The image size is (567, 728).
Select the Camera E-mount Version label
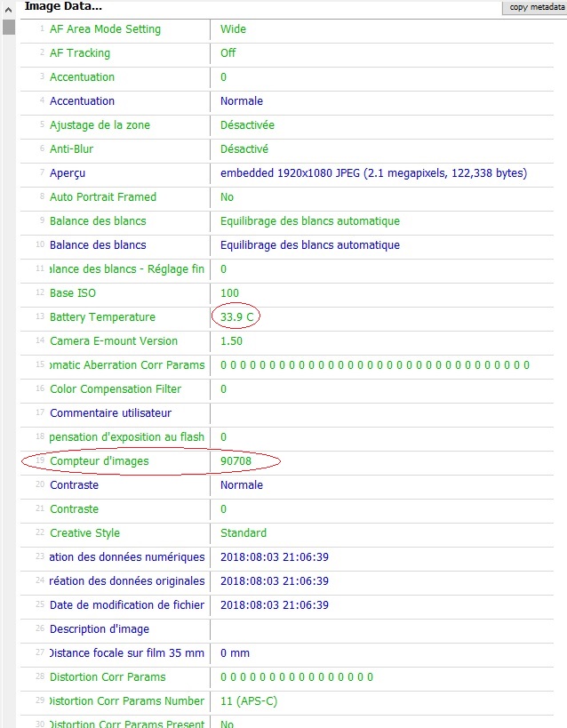pos(114,341)
